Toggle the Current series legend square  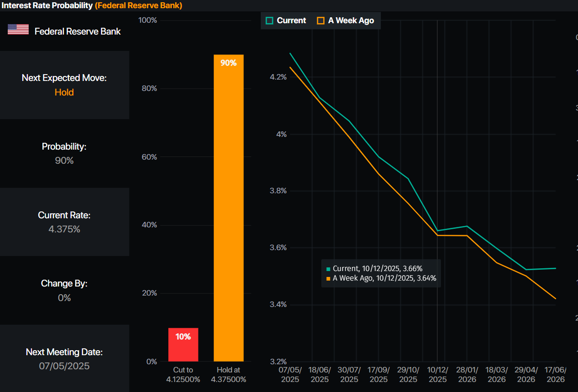click(x=269, y=20)
